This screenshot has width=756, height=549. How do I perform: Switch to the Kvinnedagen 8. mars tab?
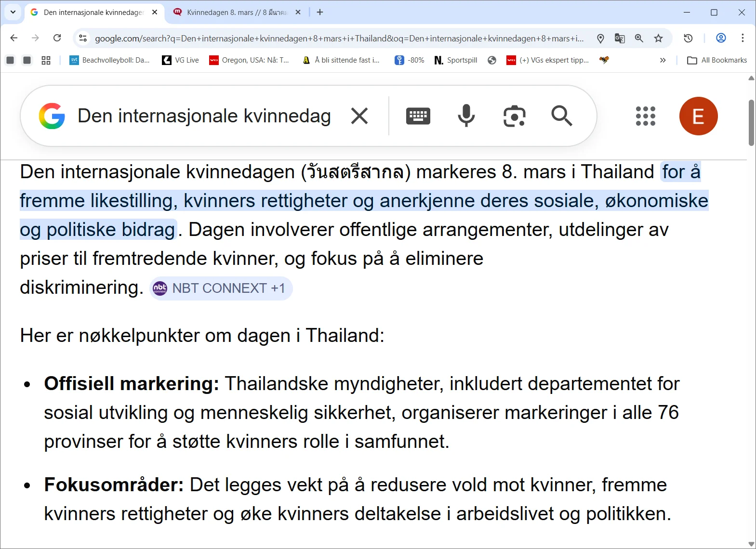(236, 13)
